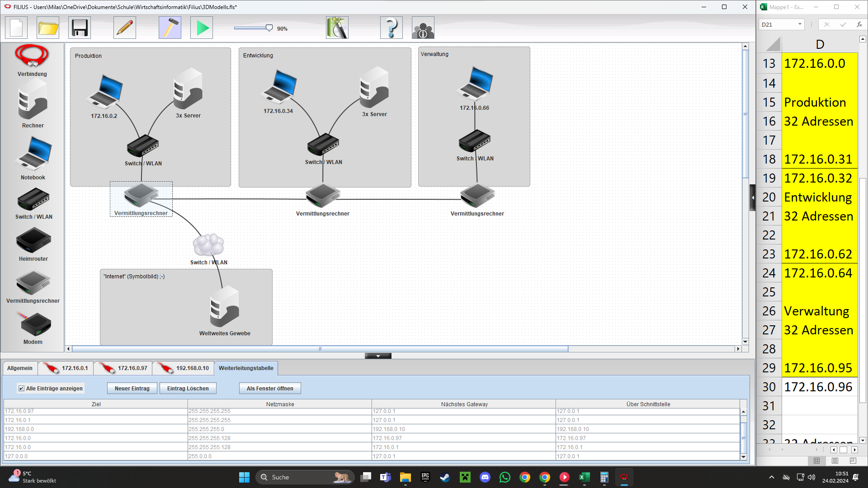Click the Neuer Eintrag button
This screenshot has height=488, width=868.
132,388
